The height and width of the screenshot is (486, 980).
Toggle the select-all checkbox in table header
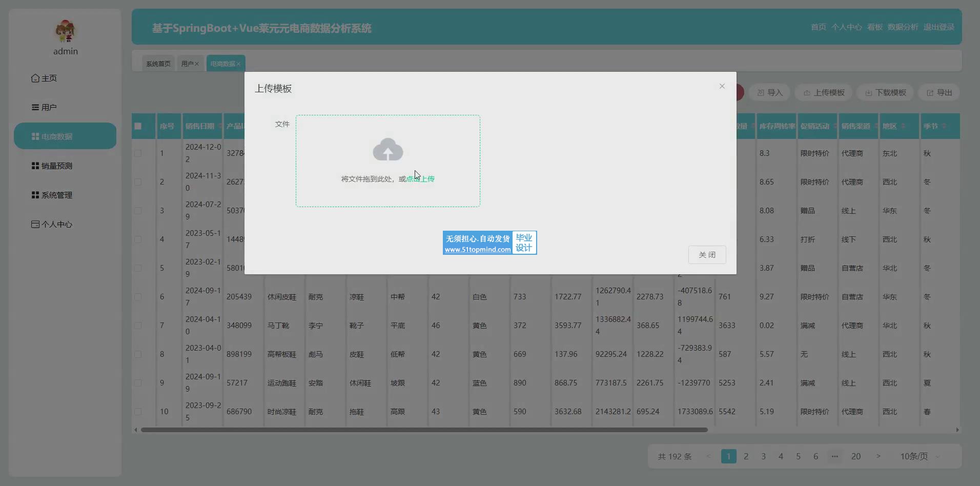(x=138, y=126)
